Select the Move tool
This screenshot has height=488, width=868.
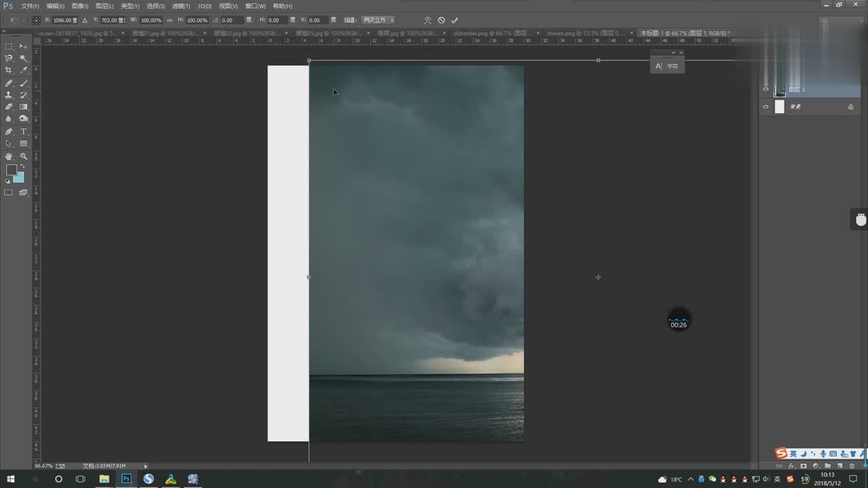[24, 46]
